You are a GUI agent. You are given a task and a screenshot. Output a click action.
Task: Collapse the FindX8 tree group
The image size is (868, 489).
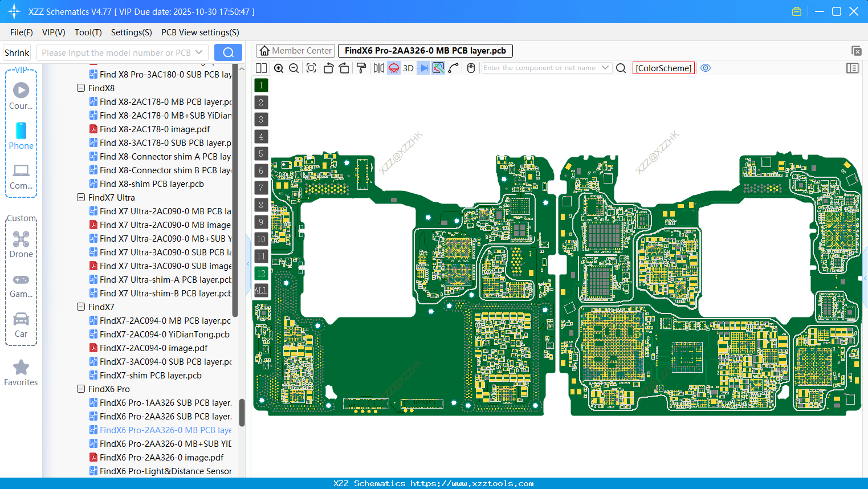tap(80, 88)
